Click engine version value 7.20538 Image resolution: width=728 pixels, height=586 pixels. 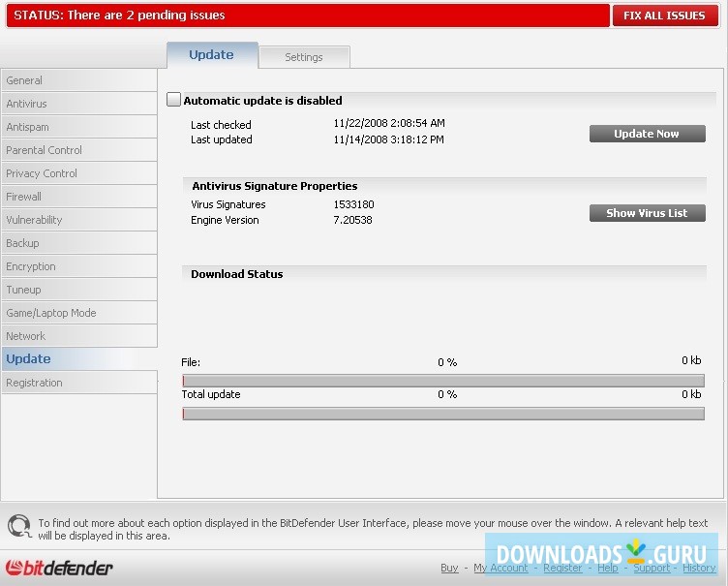(x=352, y=220)
